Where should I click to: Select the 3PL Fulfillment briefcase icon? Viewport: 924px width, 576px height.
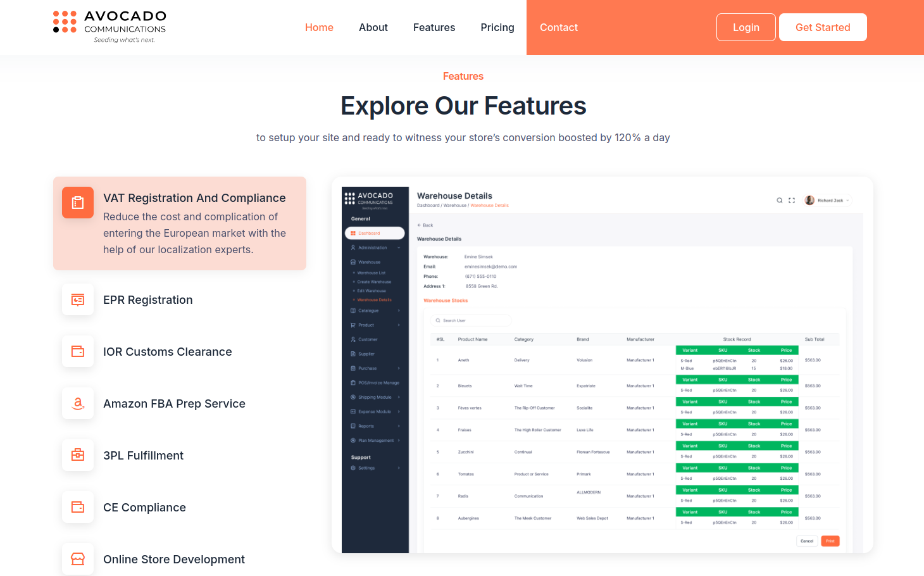tap(78, 456)
